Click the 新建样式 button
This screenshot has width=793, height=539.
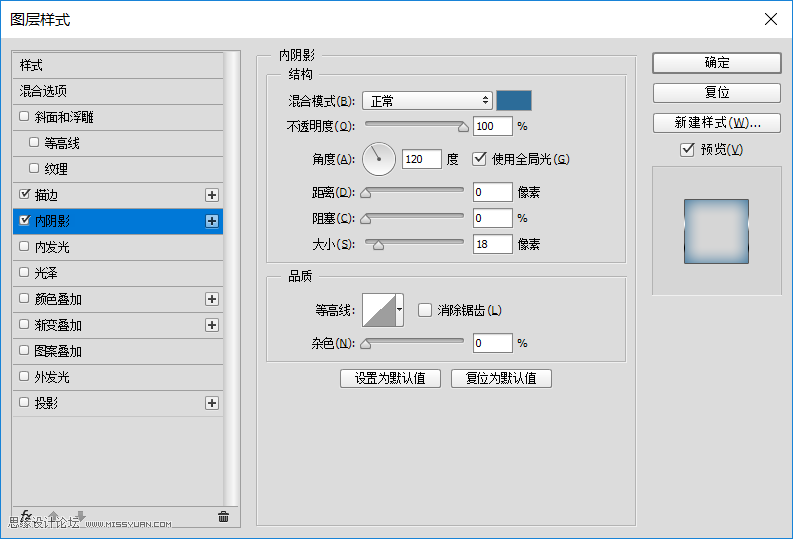tap(716, 123)
